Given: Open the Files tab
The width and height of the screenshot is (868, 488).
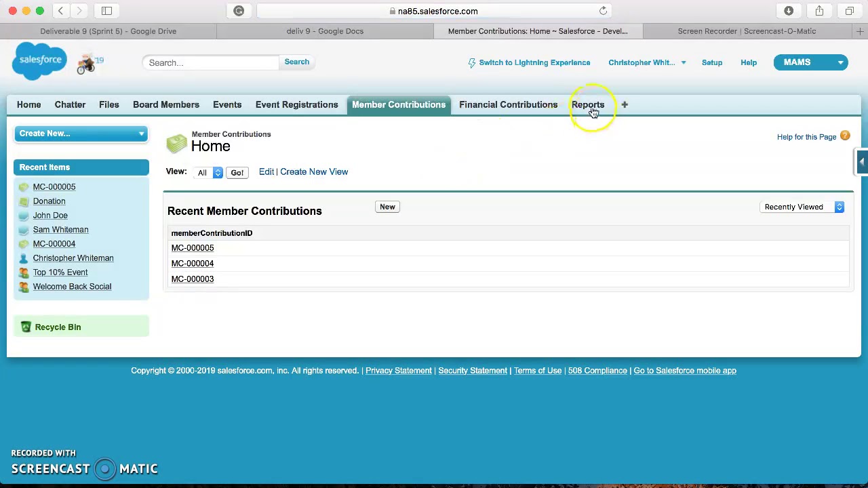Looking at the screenshot, I should point(108,105).
